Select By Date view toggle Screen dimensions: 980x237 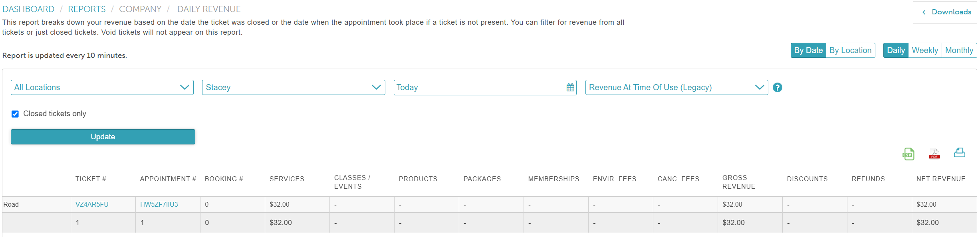(808, 50)
